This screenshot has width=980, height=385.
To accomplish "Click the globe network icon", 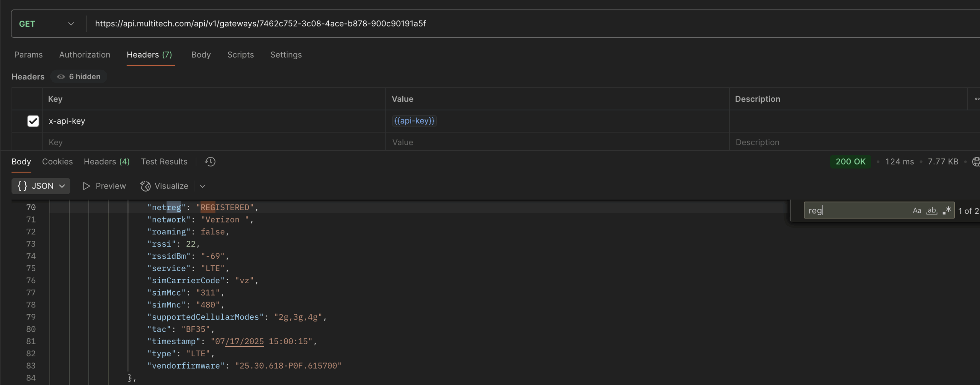I will pos(976,162).
